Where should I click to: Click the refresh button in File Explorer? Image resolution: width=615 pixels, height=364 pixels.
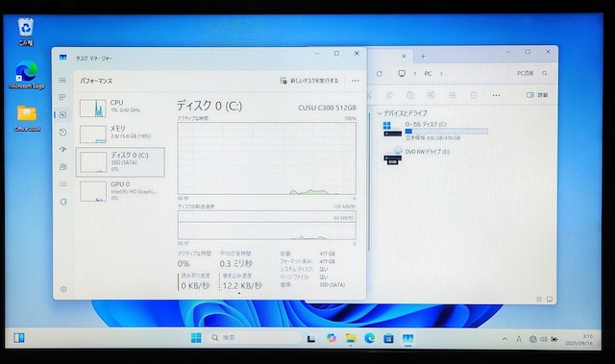(380, 74)
